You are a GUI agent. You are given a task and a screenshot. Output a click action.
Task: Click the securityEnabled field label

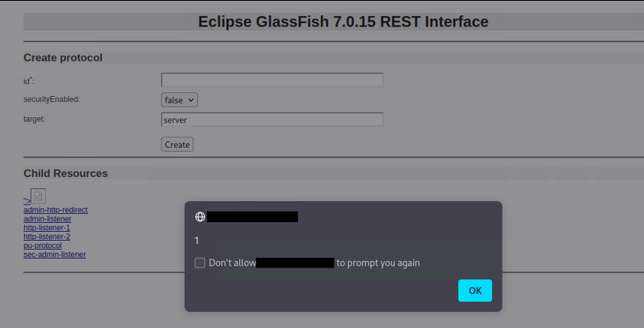click(52, 99)
